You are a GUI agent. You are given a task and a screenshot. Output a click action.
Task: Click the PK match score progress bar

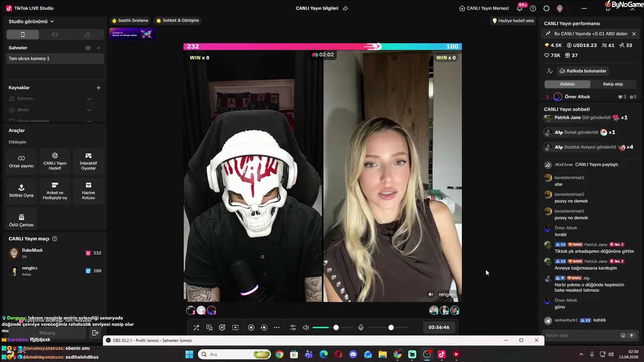(x=323, y=46)
